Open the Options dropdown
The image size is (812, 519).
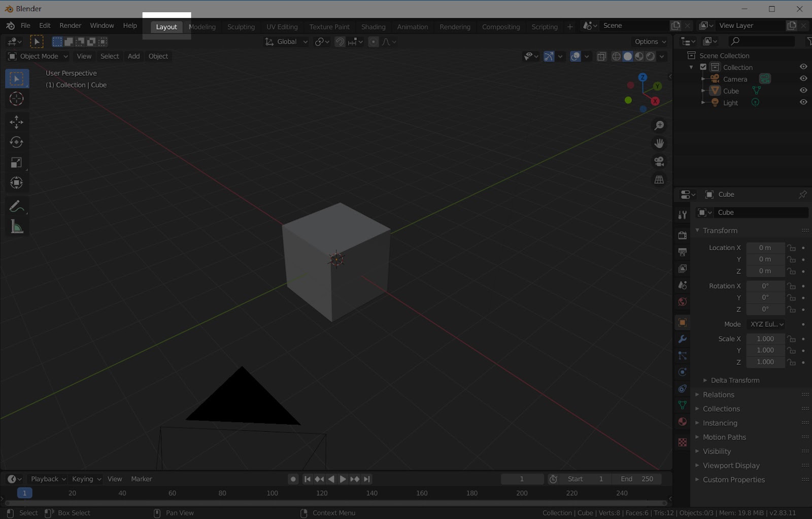[650, 42]
